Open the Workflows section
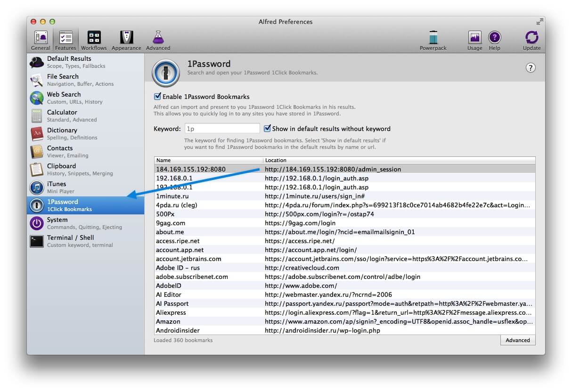This screenshot has width=572, height=392. tap(94, 41)
